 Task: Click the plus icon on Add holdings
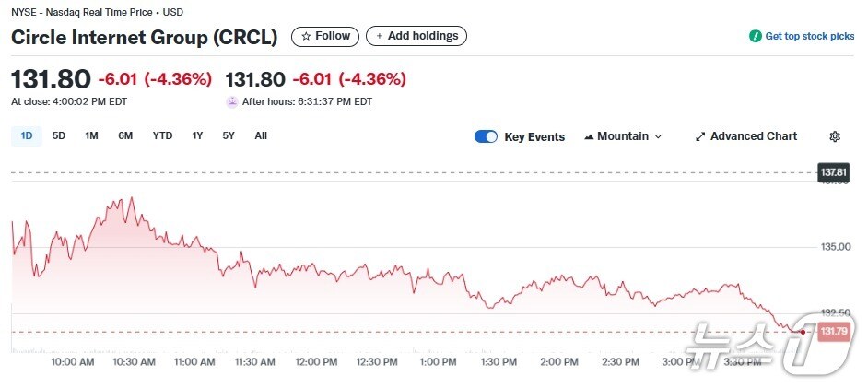379,36
